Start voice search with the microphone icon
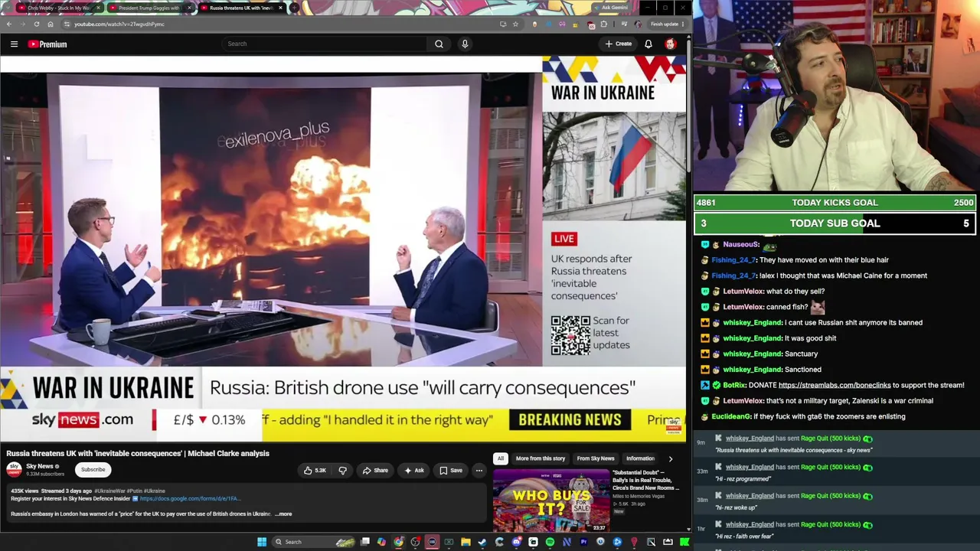 point(465,44)
